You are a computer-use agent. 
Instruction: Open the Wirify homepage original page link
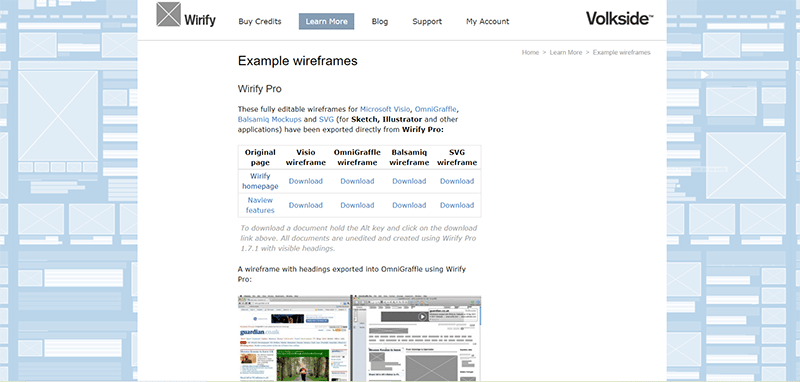[x=260, y=181]
